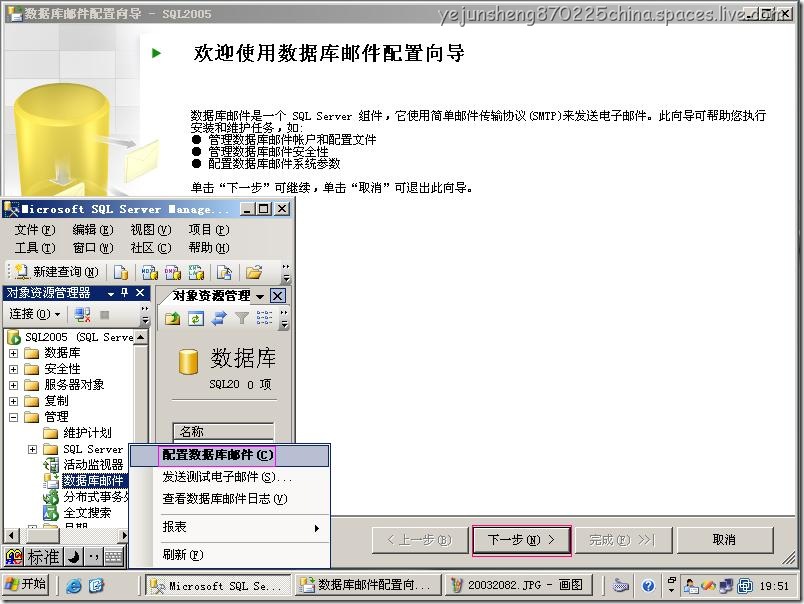Click the 服务器对象 folder label
Image resolution: width=804 pixels, height=604 pixels.
click(74, 385)
